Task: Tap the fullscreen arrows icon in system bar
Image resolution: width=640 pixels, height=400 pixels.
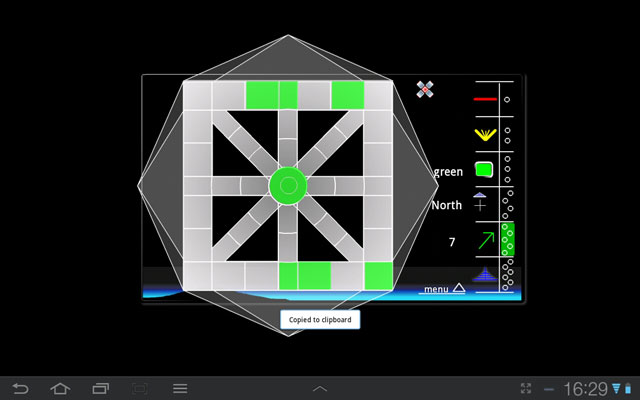Action: (x=526, y=389)
